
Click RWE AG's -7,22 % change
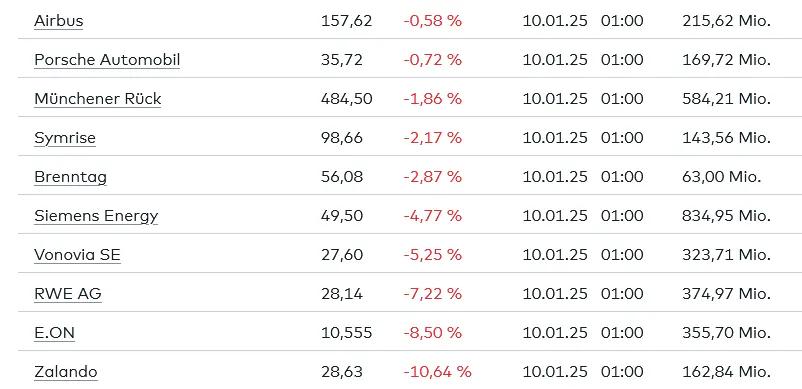tap(433, 293)
